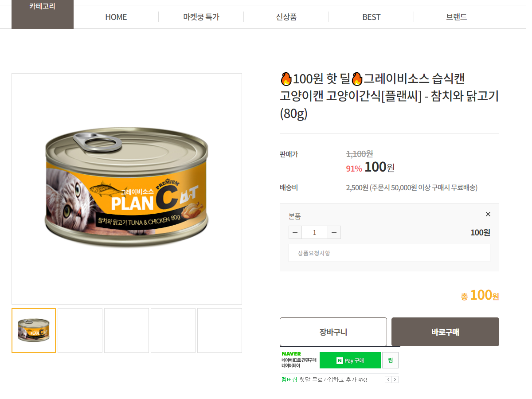
Task: Show next Naver membership banner arrow
Action: point(395,379)
